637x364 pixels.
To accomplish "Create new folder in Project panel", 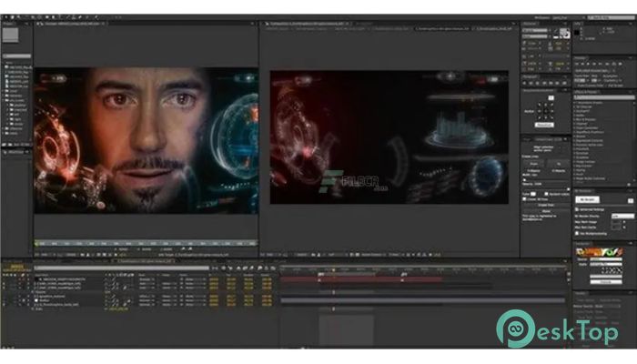I will tap(11, 145).
